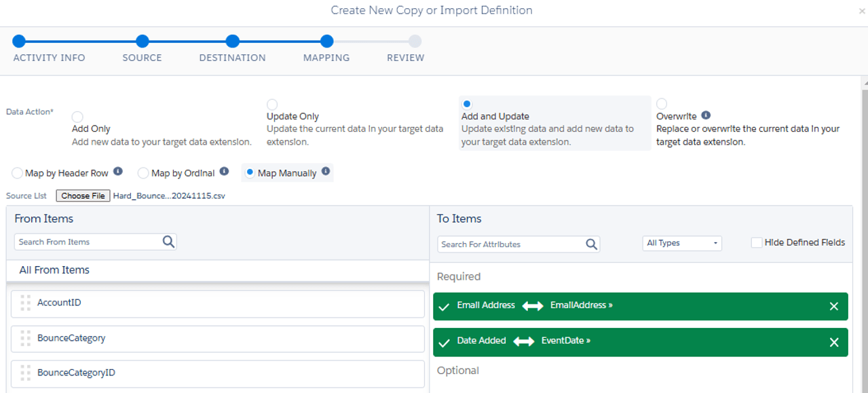Click the double arrow in Date Added mapping
868x393 pixels.
[524, 341]
